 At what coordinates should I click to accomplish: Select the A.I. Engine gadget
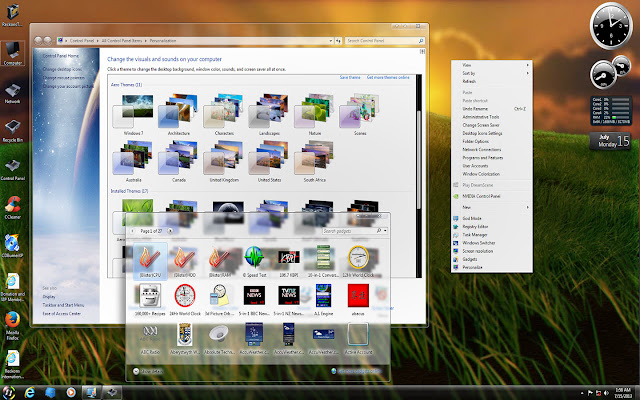tap(323, 300)
